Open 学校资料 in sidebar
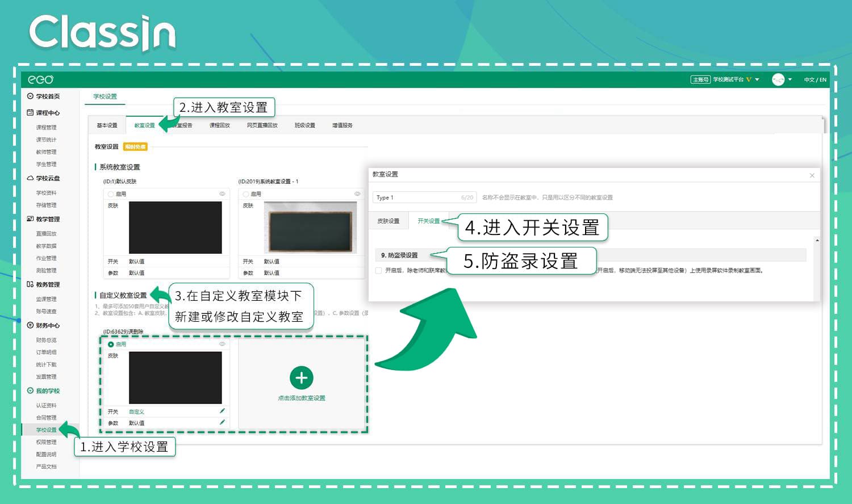The image size is (852, 504). [x=46, y=193]
